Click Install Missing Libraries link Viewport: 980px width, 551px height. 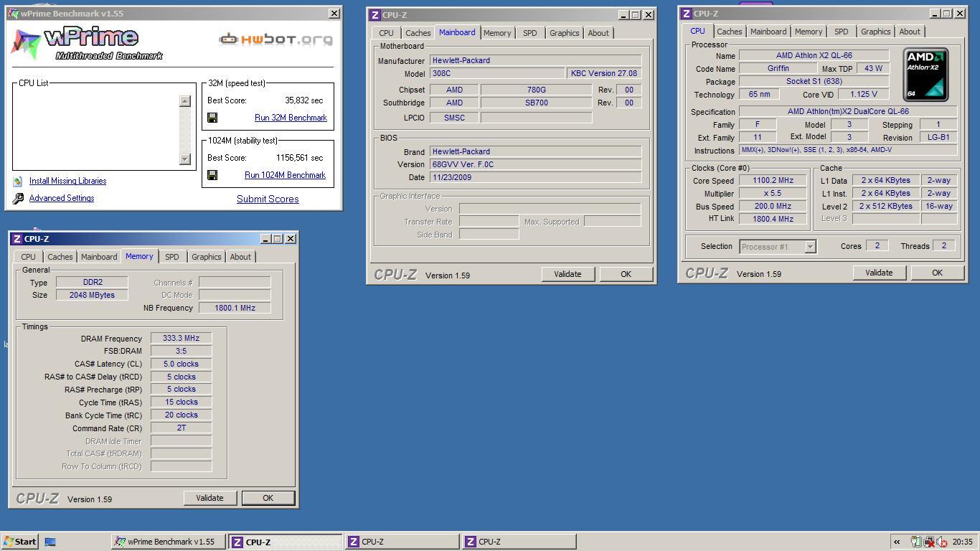click(x=67, y=182)
